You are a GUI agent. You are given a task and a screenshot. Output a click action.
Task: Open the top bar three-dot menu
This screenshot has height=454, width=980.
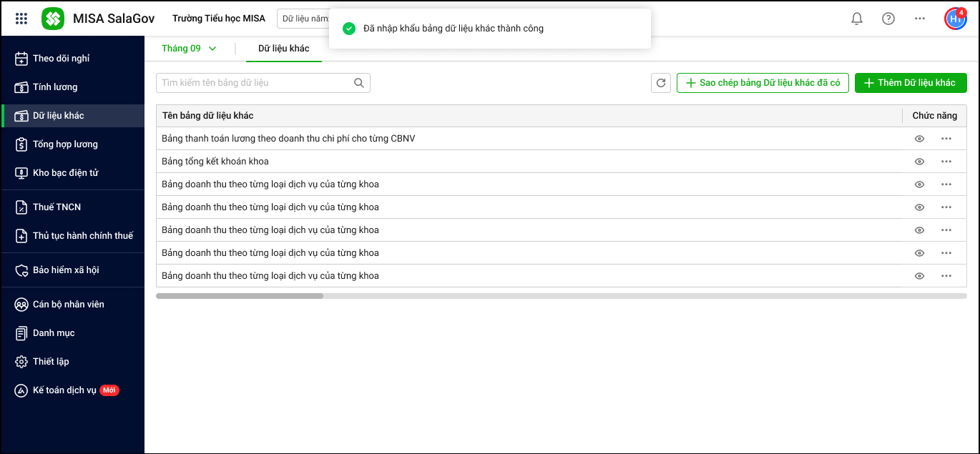[920, 19]
